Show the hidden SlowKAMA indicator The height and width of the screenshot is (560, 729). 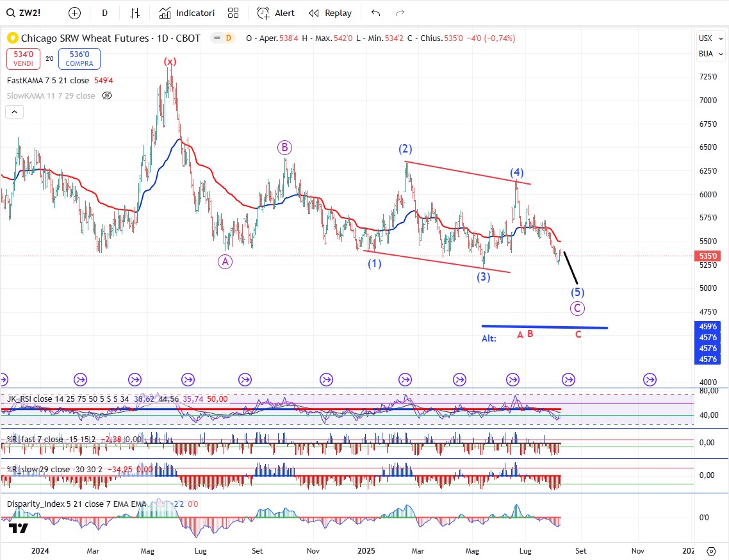(107, 95)
